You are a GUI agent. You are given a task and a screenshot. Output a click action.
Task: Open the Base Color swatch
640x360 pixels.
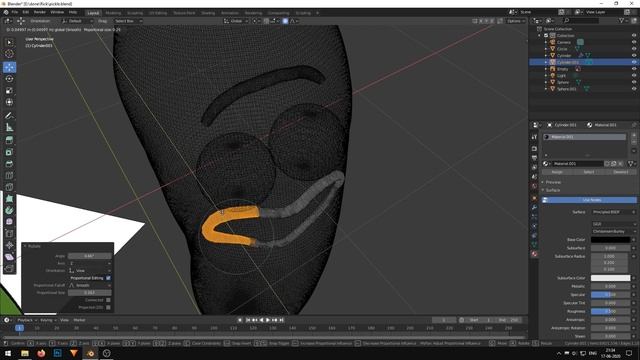610,240
